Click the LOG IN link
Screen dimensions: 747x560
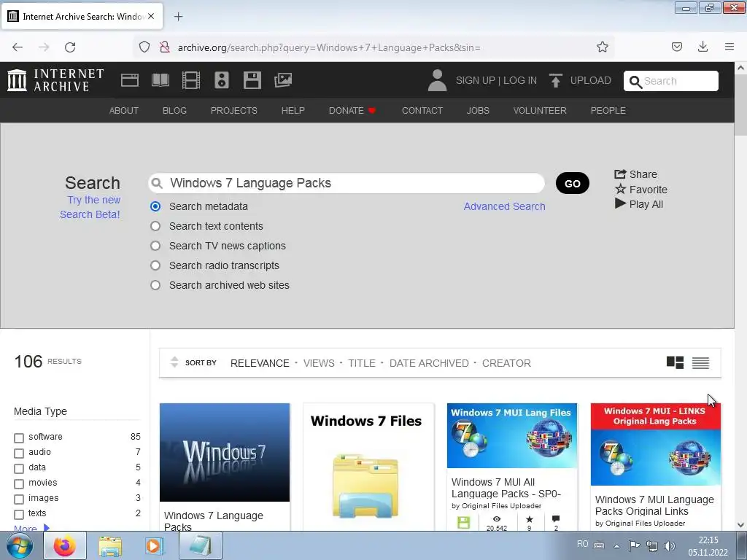[x=519, y=80]
